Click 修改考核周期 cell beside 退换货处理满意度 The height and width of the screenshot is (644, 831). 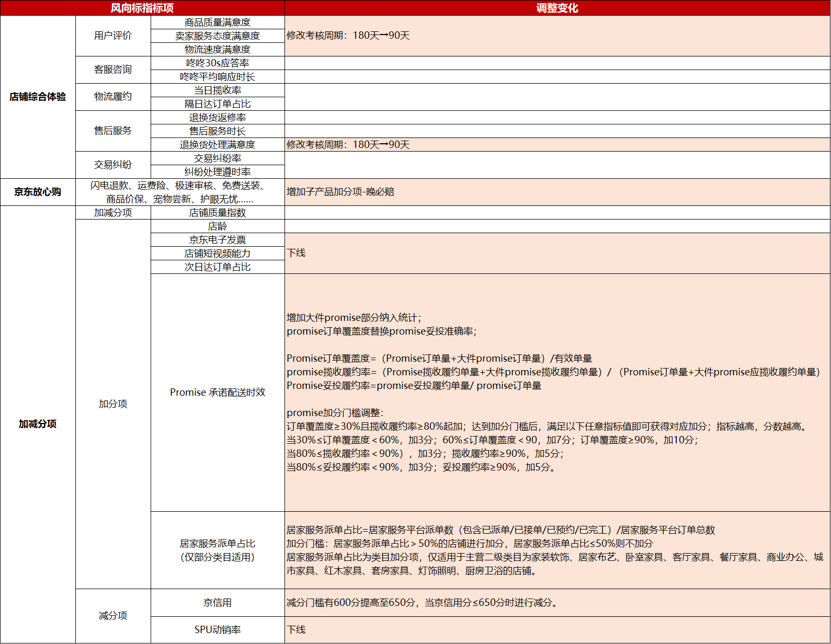pyautogui.click(x=557, y=145)
